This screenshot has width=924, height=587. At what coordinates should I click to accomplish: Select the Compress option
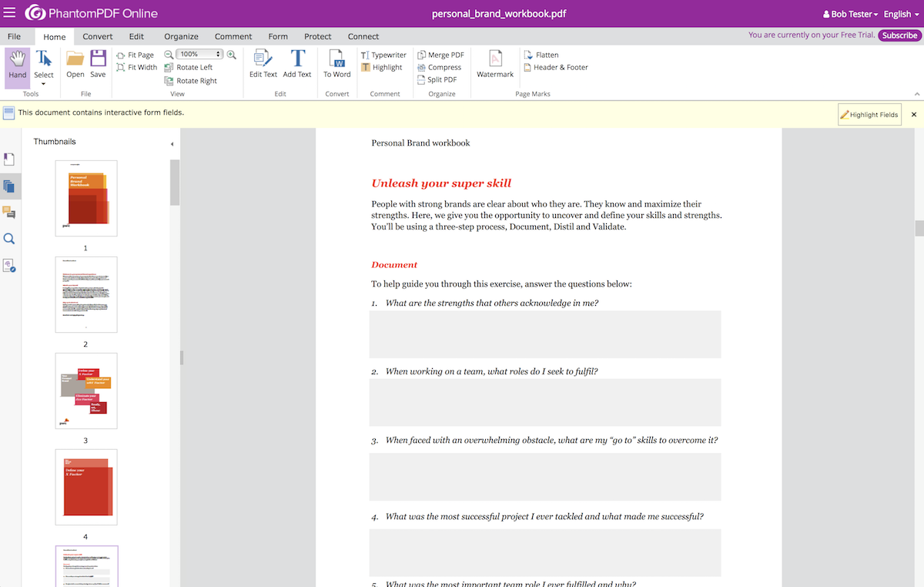pos(440,67)
